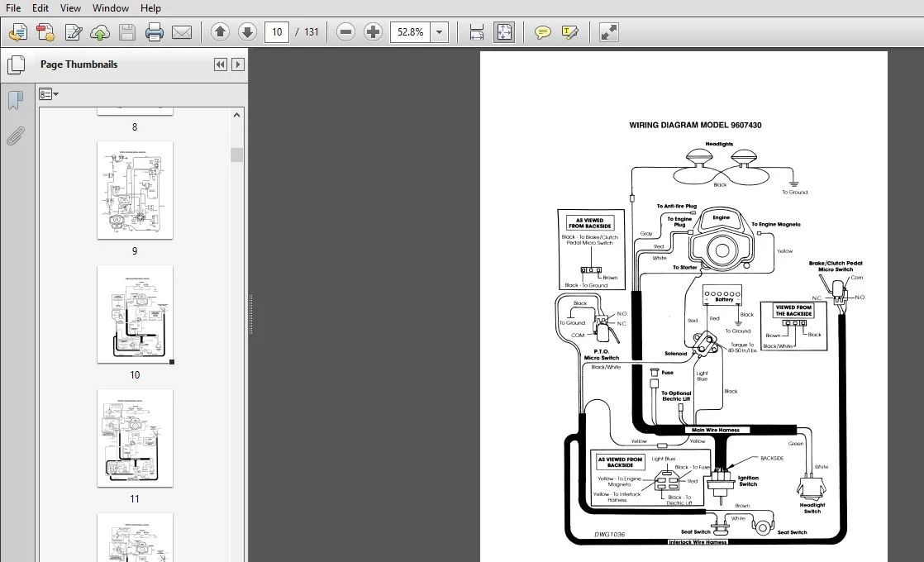Open the Page Thumbnails panel icon

(x=16, y=64)
